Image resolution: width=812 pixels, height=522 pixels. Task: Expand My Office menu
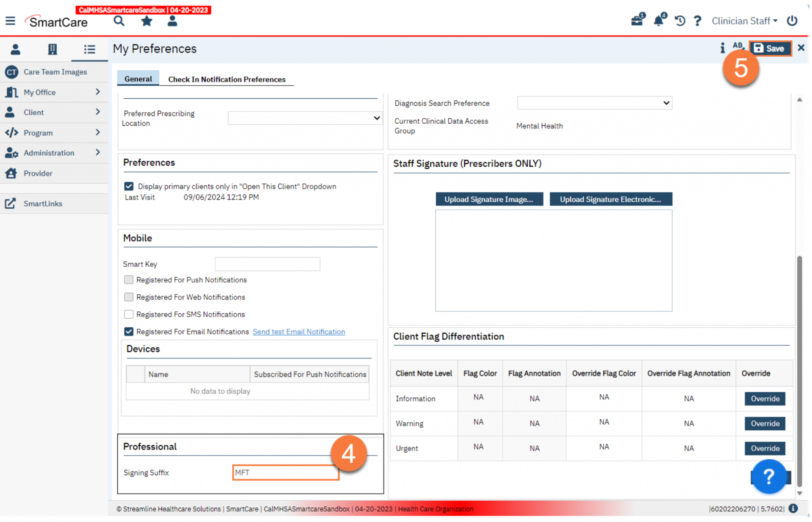54,92
